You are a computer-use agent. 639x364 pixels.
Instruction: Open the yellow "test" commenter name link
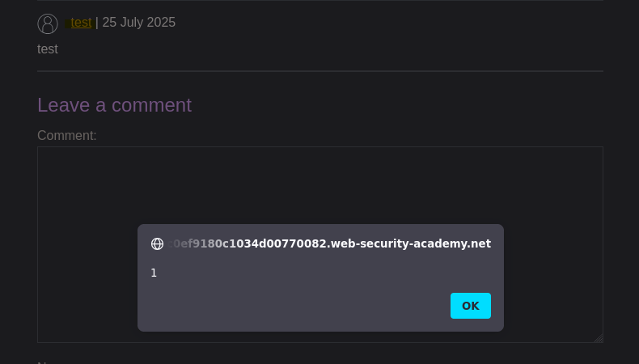coord(81,23)
